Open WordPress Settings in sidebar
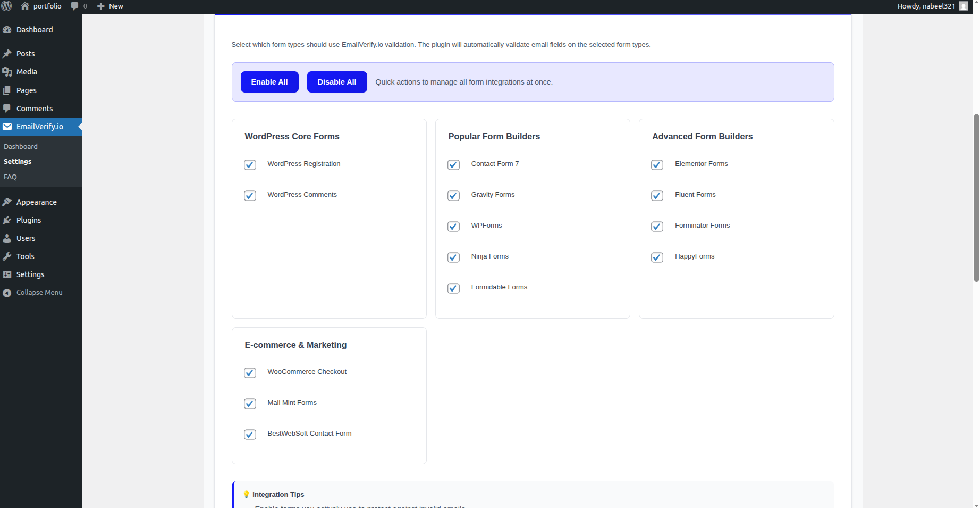Image resolution: width=980 pixels, height=508 pixels. coord(41,274)
